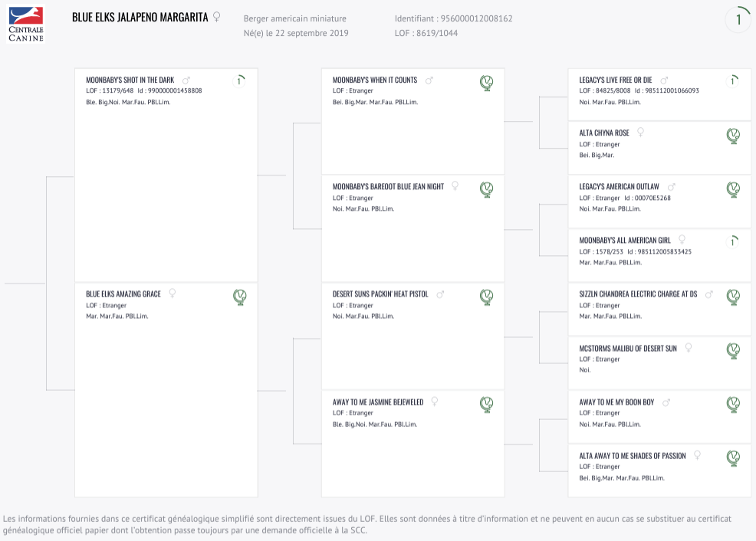
Task: Open Sizzln Chandrea Electric Charge At DS entry
Action: click(638, 293)
